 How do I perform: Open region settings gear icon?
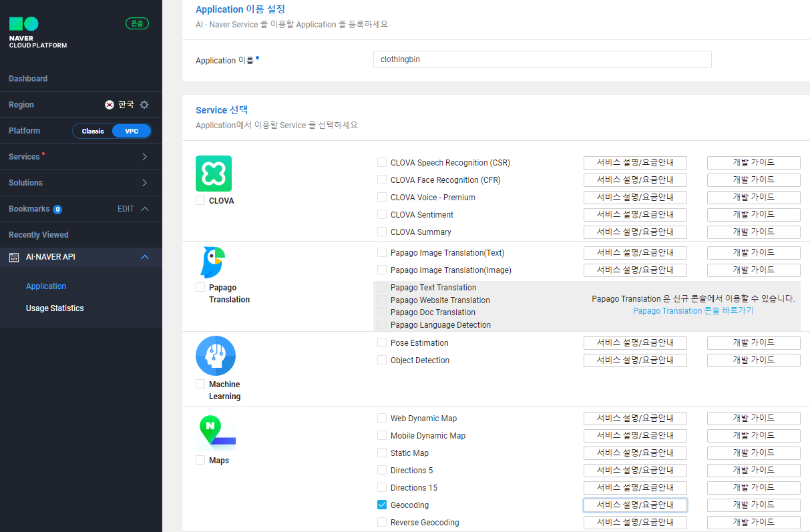point(144,105)
